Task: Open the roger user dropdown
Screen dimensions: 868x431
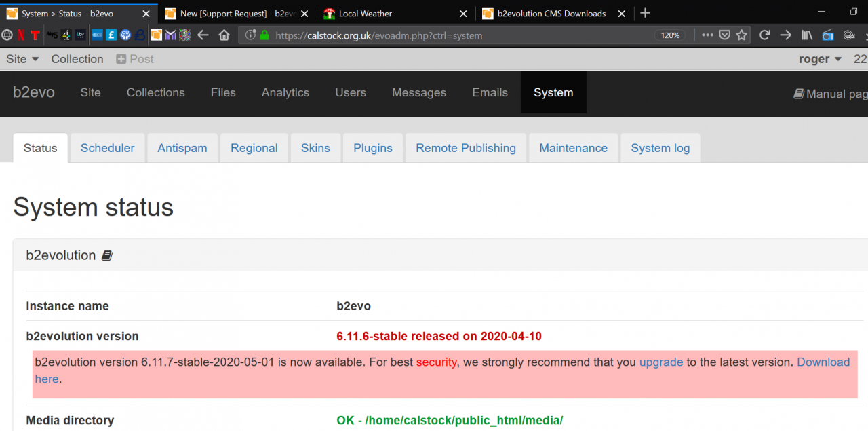Action: click(x=820, y=59)
